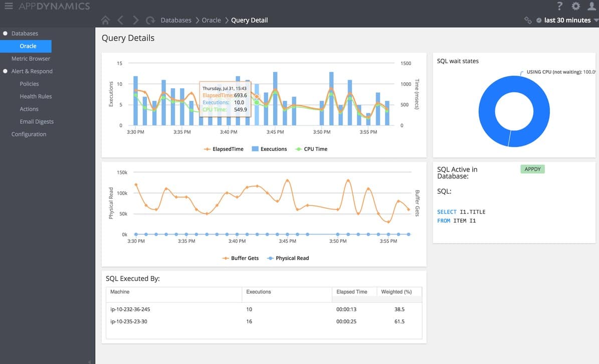Click the USING CPU (not waiting) label

click(561, 72)
